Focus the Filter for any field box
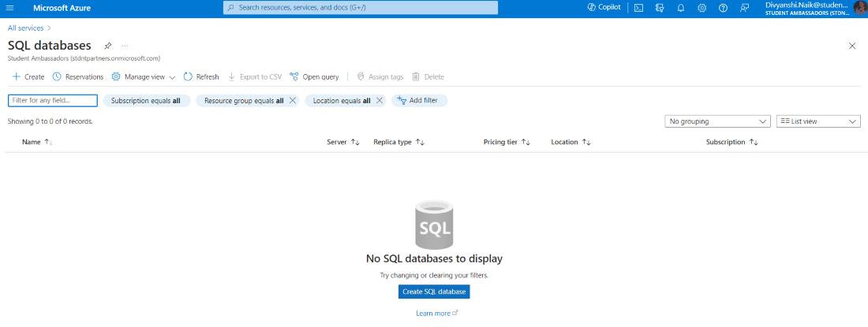 [x=53, y=101]
